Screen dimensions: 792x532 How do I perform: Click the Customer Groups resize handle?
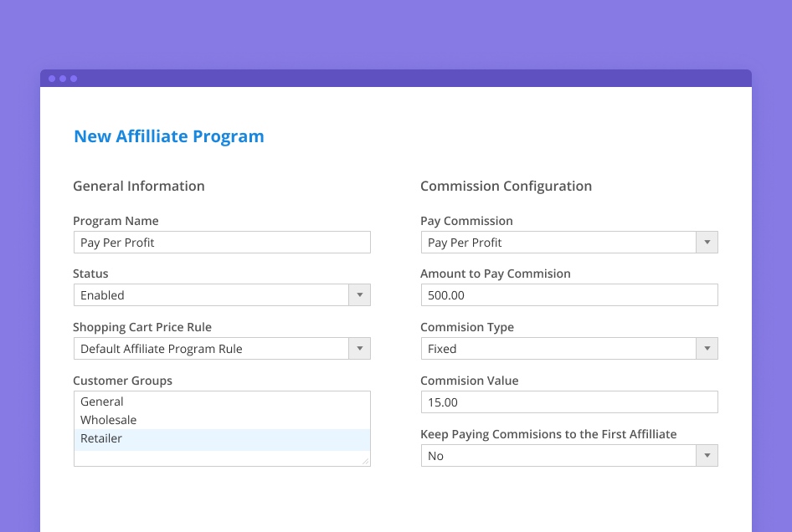pyautogui.click(x=365, y=461)
